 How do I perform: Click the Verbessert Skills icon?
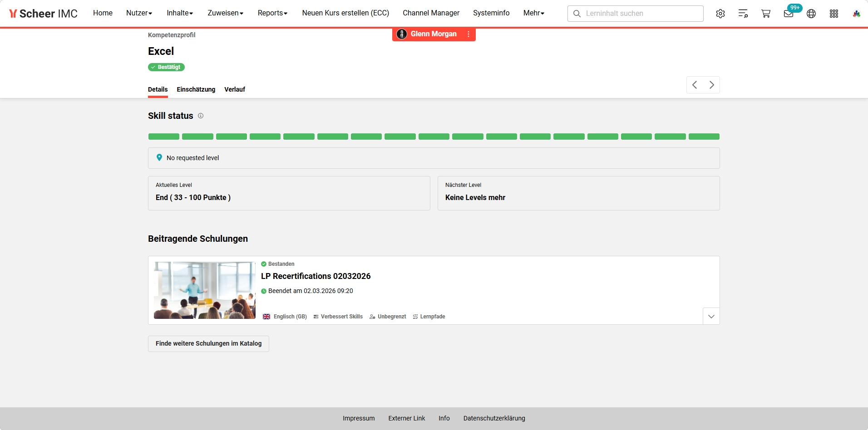(x=316, y=317)
